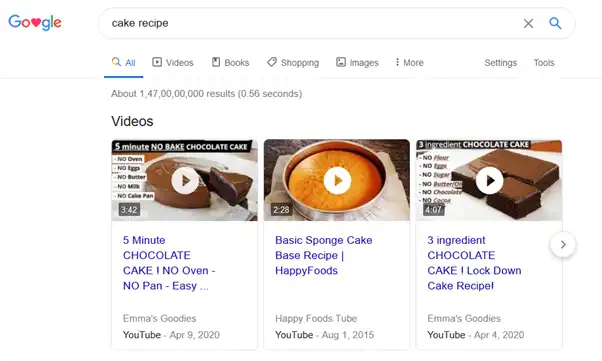This screenshot has height=361, width=602.
Task: Open the Basic Sponge Cake Base Recipe link
Action: (x=324, y=255)
